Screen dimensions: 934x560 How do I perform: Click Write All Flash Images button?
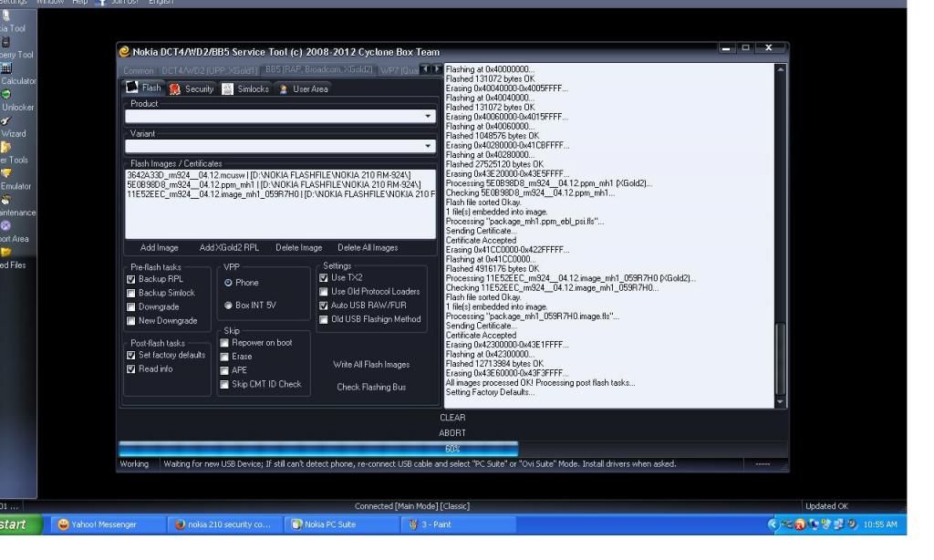[371, 365]
